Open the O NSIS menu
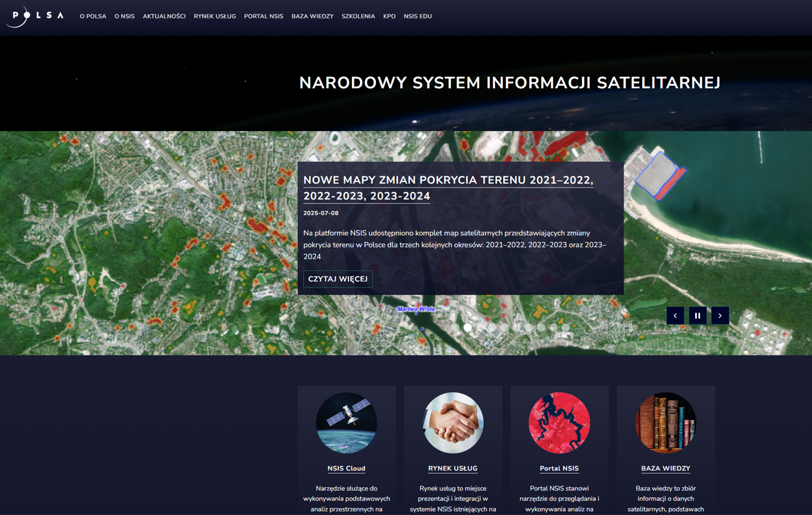Screen dimensions: 812x515 point(125,17)
